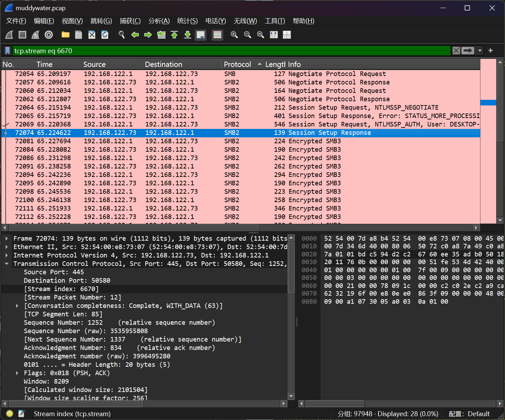
Task: Toggle auto-scroll during live capture
Action: (201, 35)
